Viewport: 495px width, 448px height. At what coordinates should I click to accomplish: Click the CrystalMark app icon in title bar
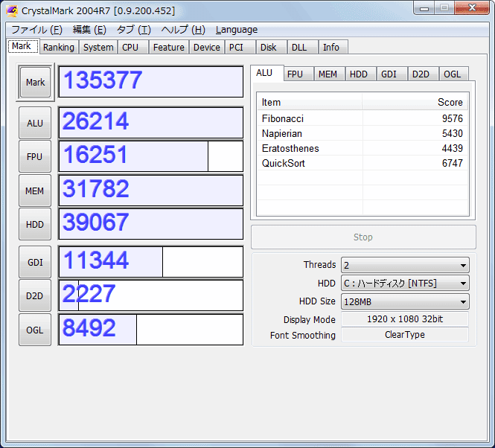12,10
